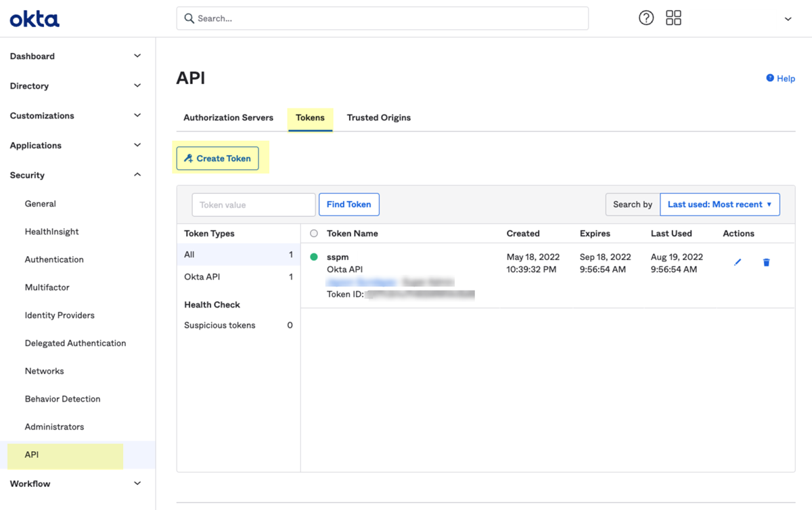The width and height of the screenshot is (812, 510).
Task: Filter tokens by Okta API type
Action: [x=203, y=276]
